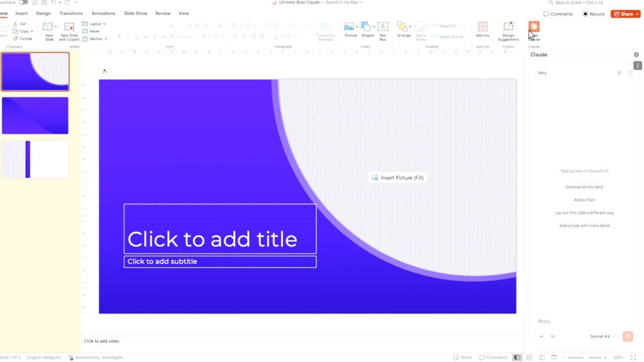Screen dimensions: 644x362
Task: Click New Slide with Copilot
Action: (69, 30)
